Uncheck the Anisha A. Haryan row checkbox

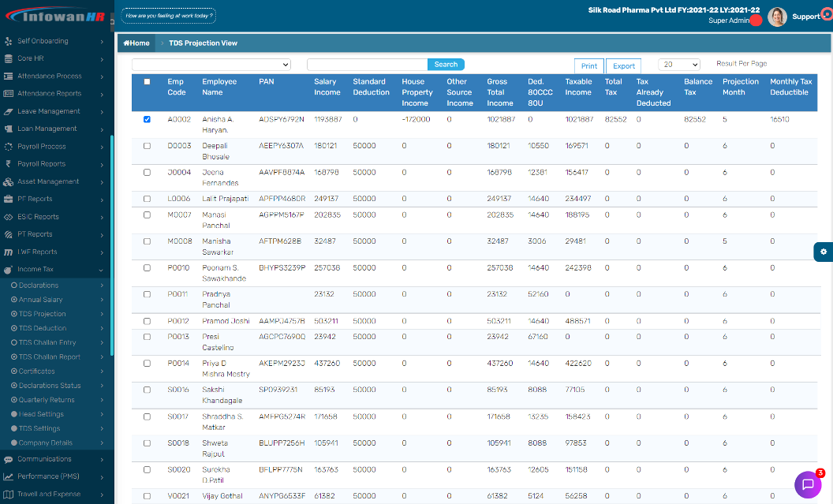[148, 119]
